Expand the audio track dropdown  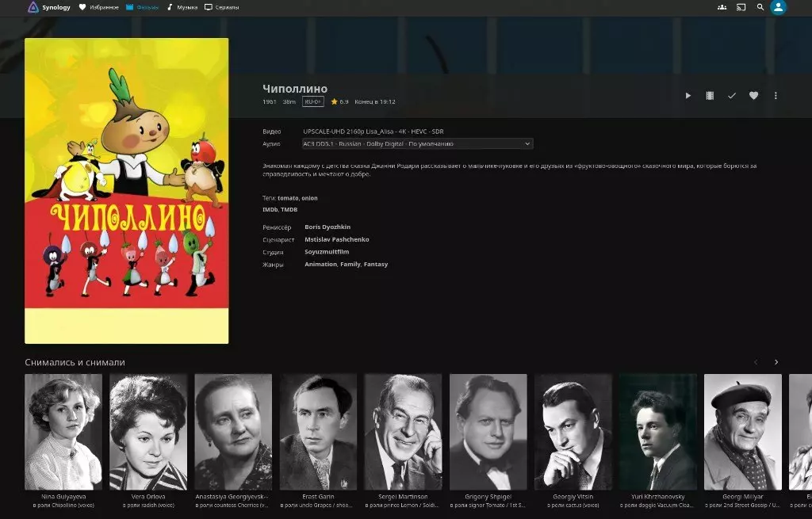pos(417,144)
